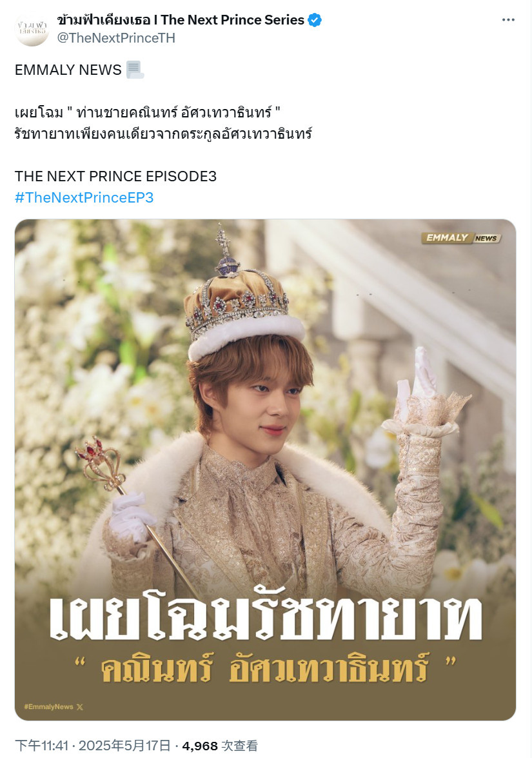Click the gold quoted name caption on the image
532x758 pixels.
265,668
